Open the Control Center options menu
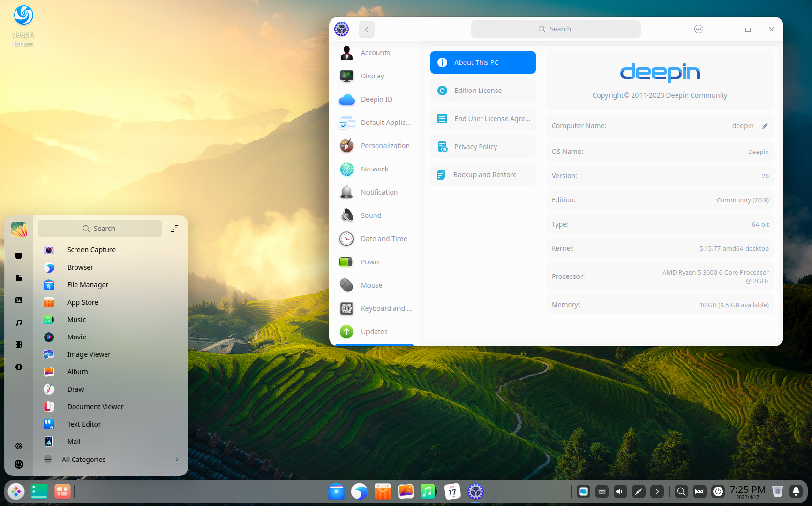812x506 pixels. pyautogui.click(x=698, y=29)
